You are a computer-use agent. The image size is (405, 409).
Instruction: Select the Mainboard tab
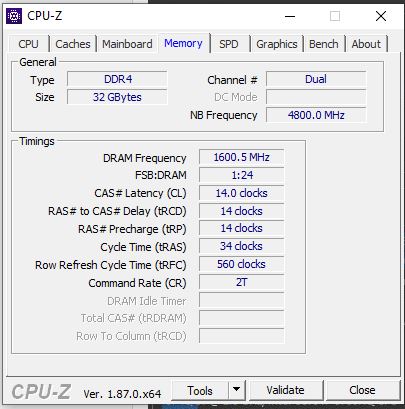pos(127,44)
